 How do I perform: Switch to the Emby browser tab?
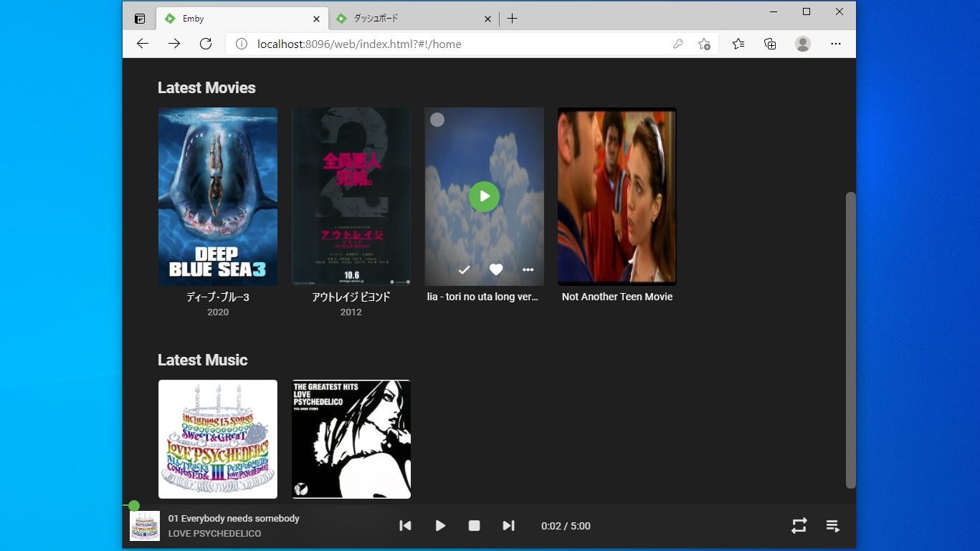(x=242, y=19)
